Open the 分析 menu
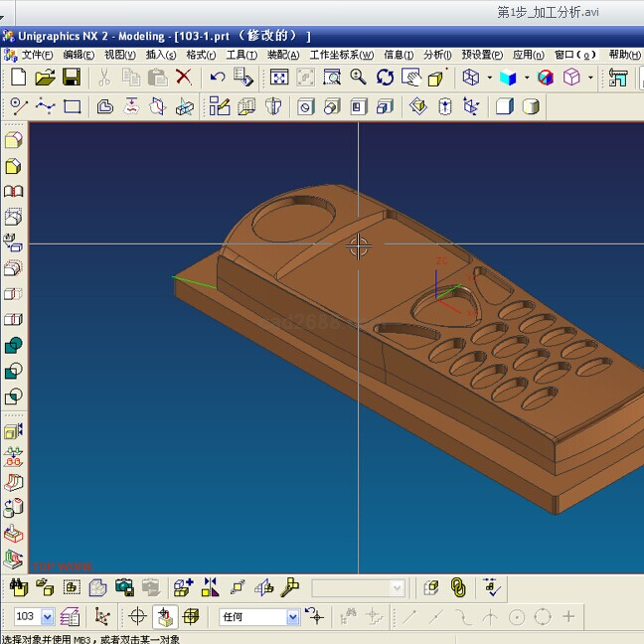The image size is (644, 644). [x=436, y=55]
